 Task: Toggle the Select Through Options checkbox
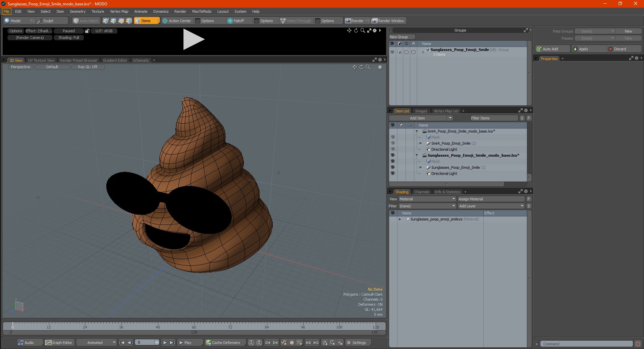pyautogui.click(x=318, y=21)
